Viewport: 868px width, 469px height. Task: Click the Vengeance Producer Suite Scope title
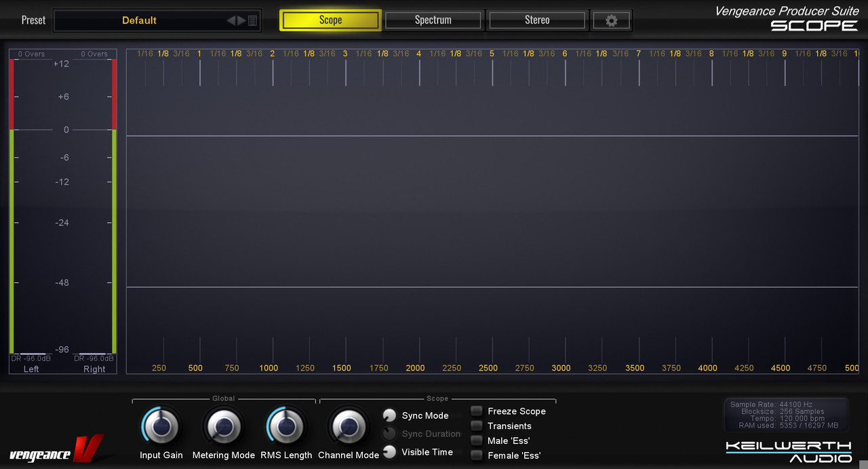pyautogui.click(x=787, y=18)
